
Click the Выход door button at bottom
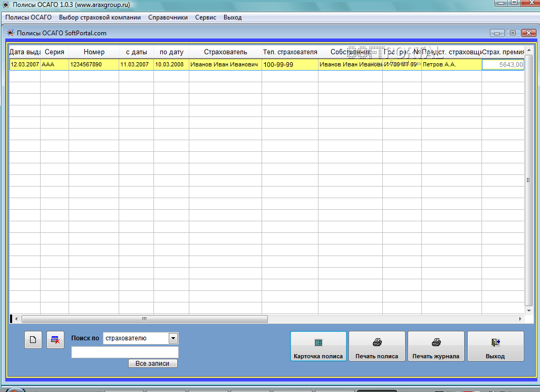pos(495,346)
